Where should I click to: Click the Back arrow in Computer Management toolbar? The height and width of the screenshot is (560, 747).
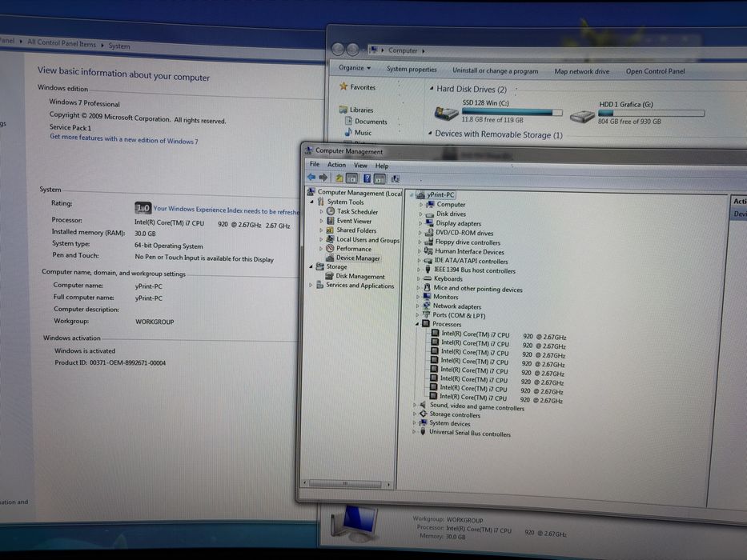point(311,177)
